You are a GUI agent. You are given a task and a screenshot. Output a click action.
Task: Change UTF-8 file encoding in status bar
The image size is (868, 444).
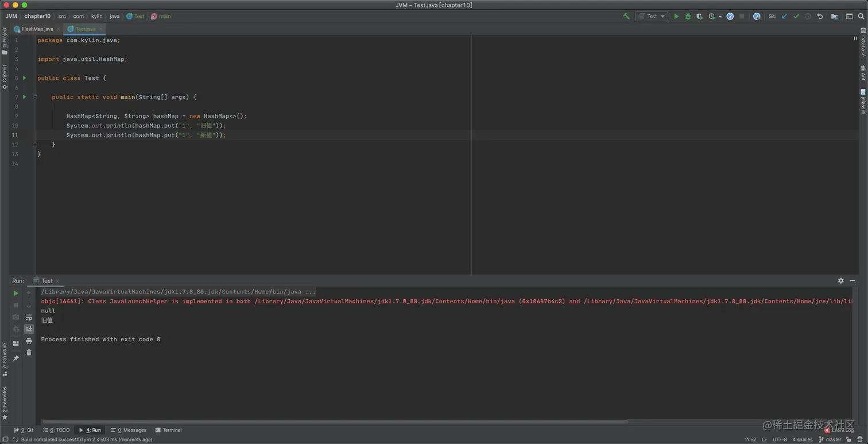coord(780,439)
